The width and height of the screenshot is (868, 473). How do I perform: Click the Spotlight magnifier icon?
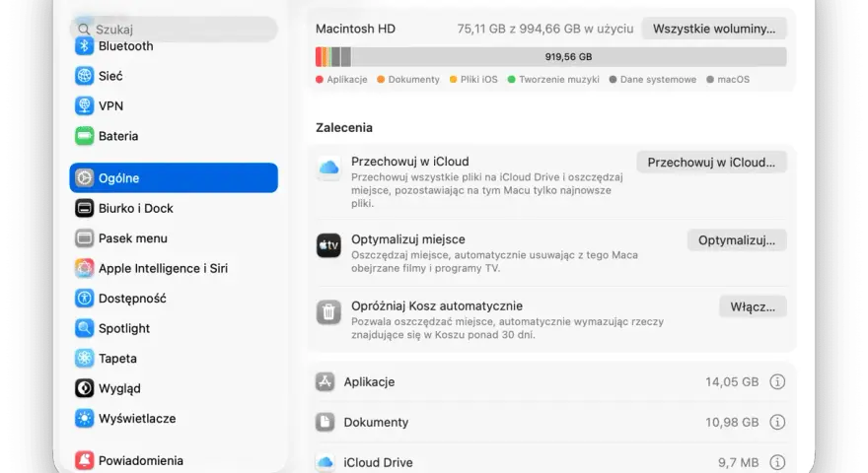(x=84, y=328)
